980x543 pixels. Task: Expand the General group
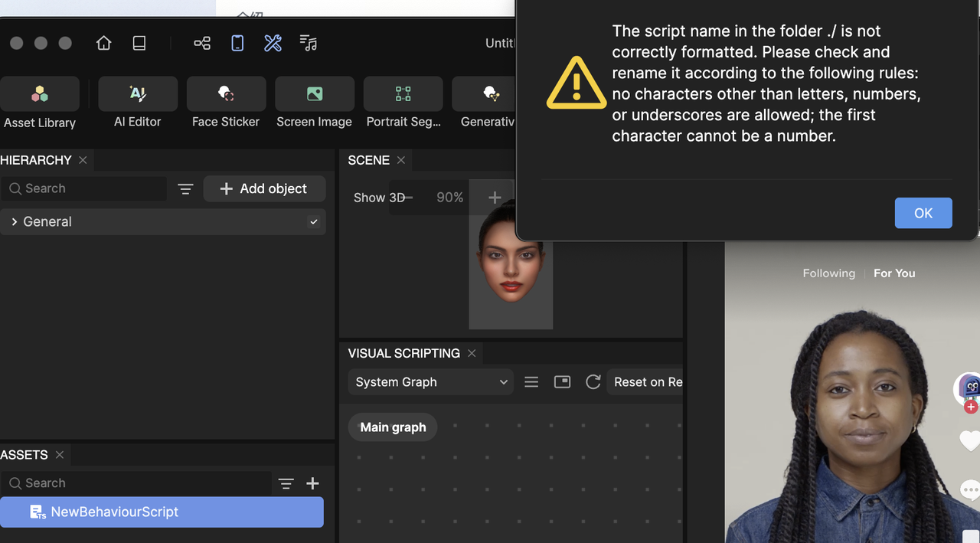tap(14, 221)
